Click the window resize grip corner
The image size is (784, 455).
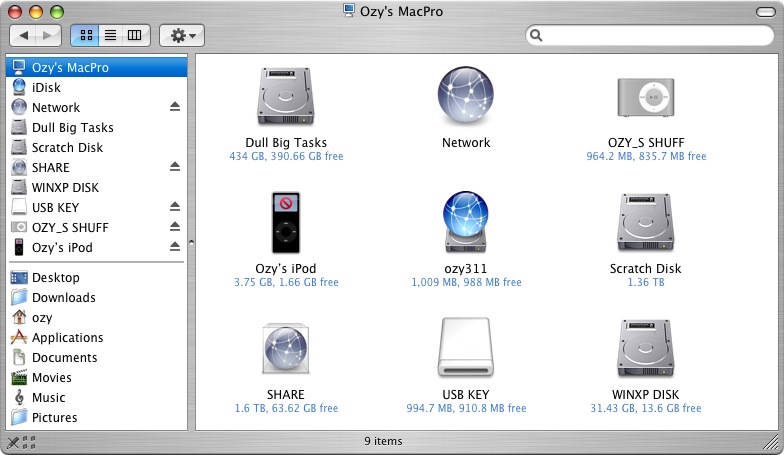[772, 442]
